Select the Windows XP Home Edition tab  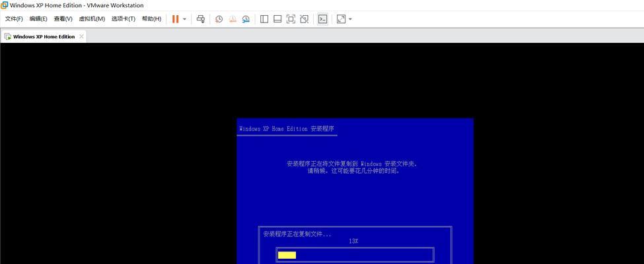click(44, 36)
